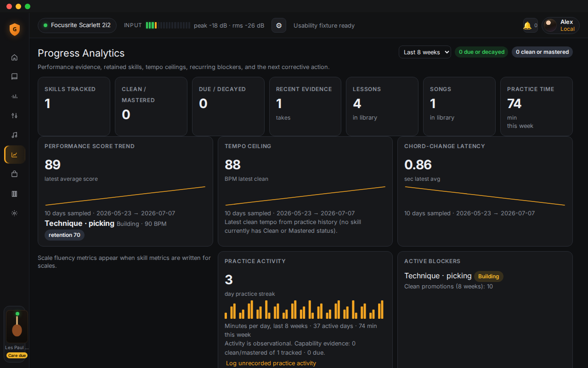This screenshot has height=368, width=588.
Task: Open the fretboard columns sidebar icon
Action: [x=14, y=194]
